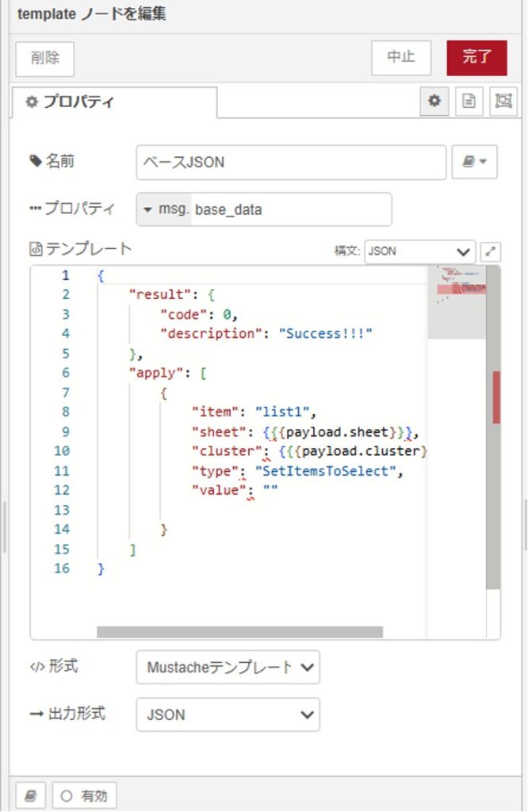Viewport: 528px width, 812px height.
Task: Click the horizontal scrollbar in code editor
Action: coord(239,632)
